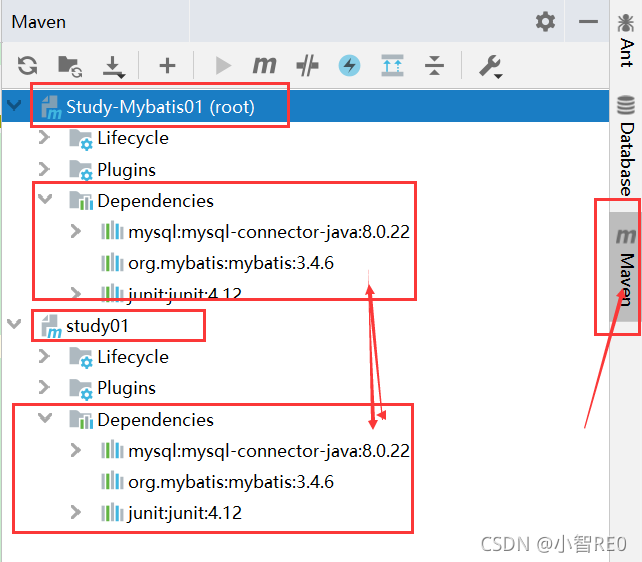Click the Add Maven Projects plus icon
642x562 pixels.
[x=167, y=65]
